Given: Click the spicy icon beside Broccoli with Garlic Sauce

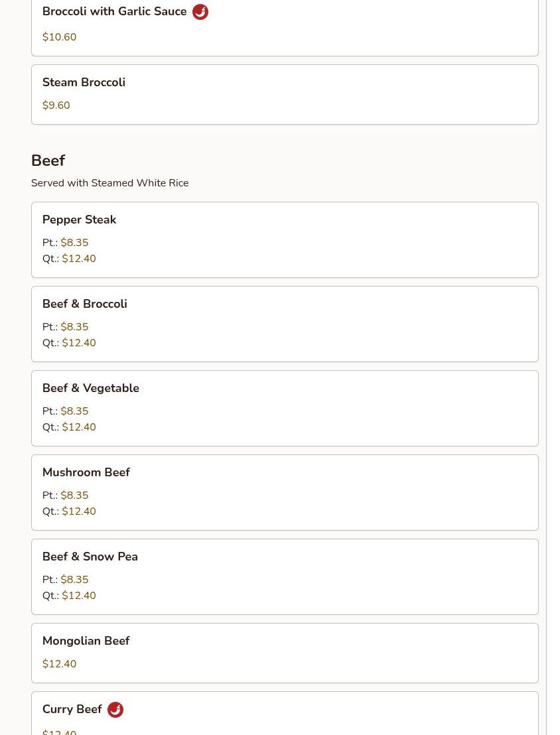Looking at the screenshot, I should pos(200,12).
